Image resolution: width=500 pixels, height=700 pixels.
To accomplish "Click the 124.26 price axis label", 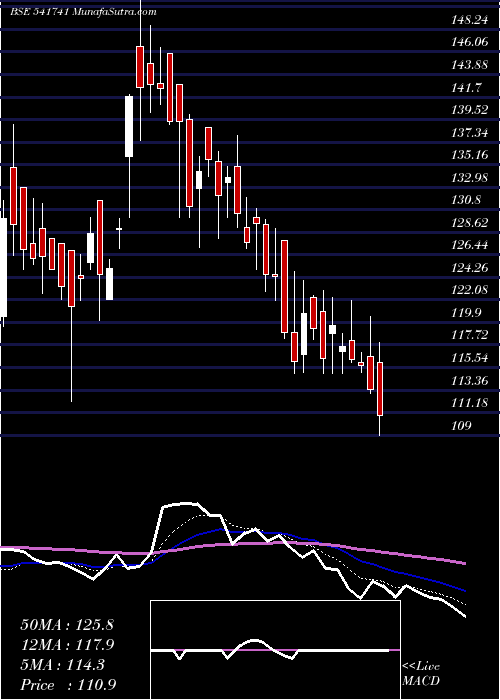I will (x=468, y=267).
